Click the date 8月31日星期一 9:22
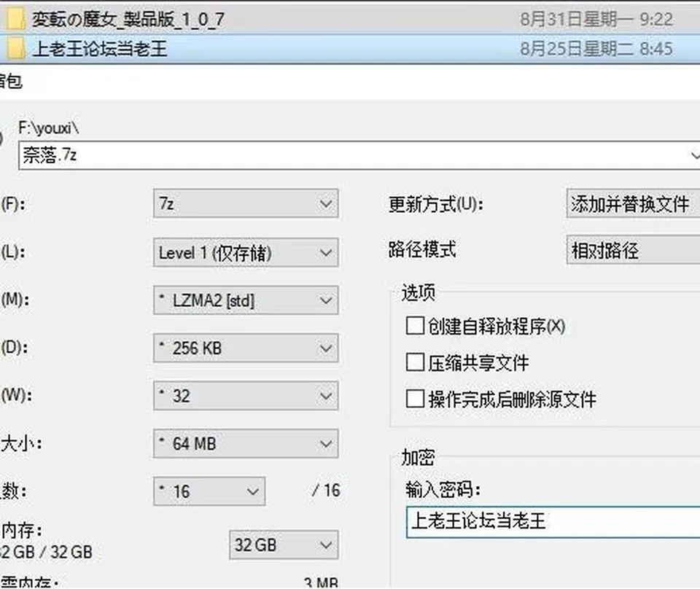Screen dimensions: 700x589 coord(596,19)
